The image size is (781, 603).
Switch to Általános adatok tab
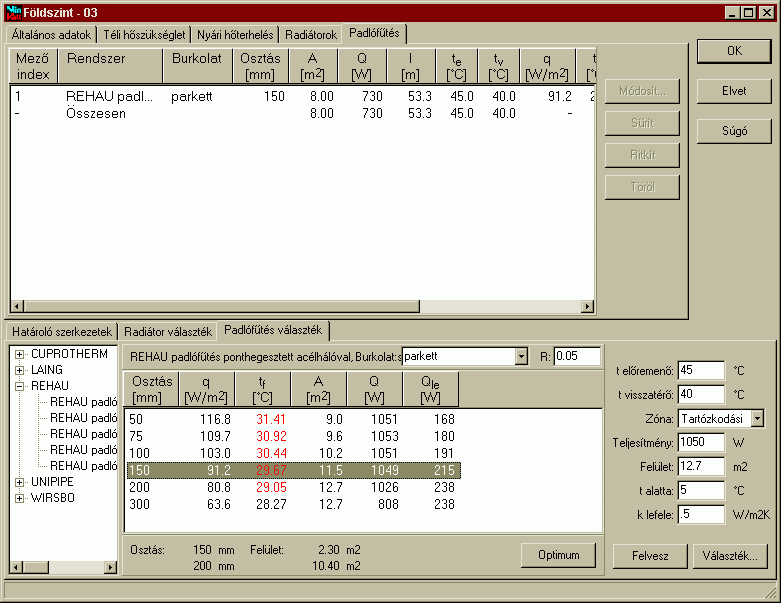[51, 35]
